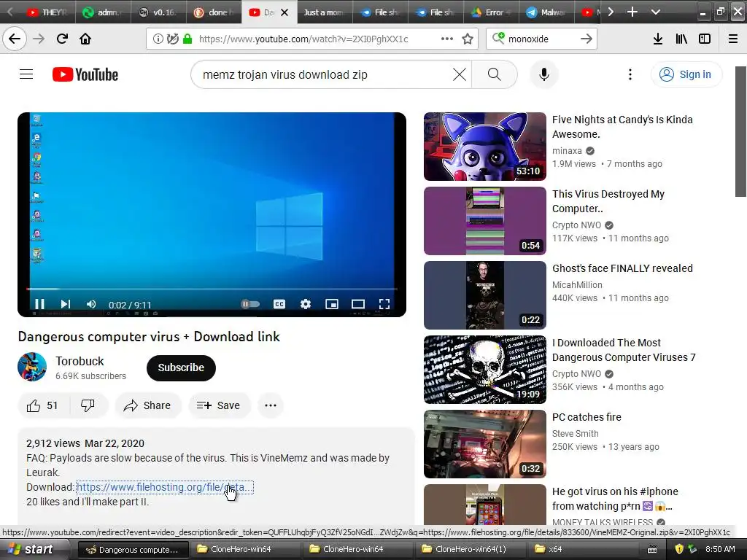
Task: Enter full screen mode
Action: pos(384,304)
